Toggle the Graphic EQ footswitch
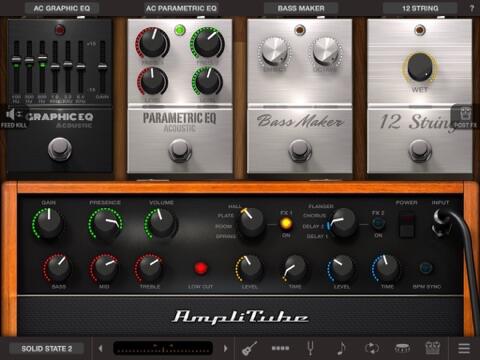This screenshot has height=360, width=480. click(60, 149)
